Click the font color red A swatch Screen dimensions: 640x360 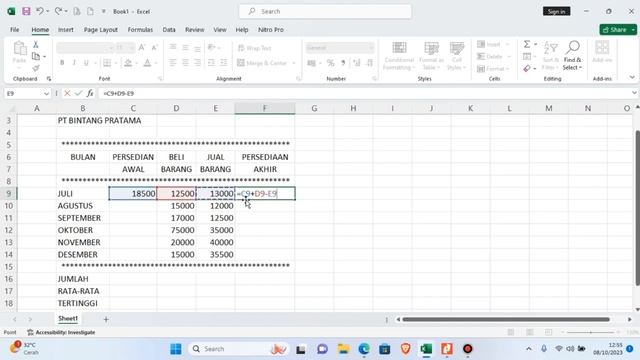pyautogui.click(x=147, y=63)
